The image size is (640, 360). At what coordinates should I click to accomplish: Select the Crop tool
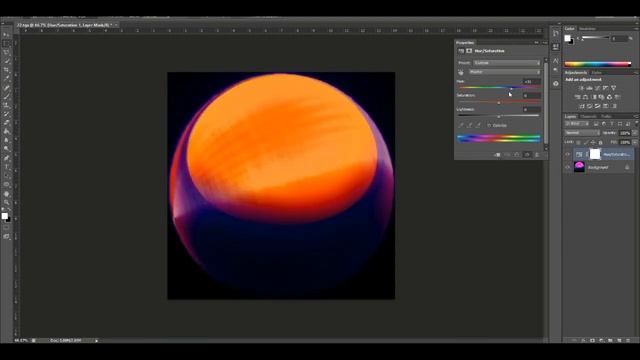click(6, 70)
